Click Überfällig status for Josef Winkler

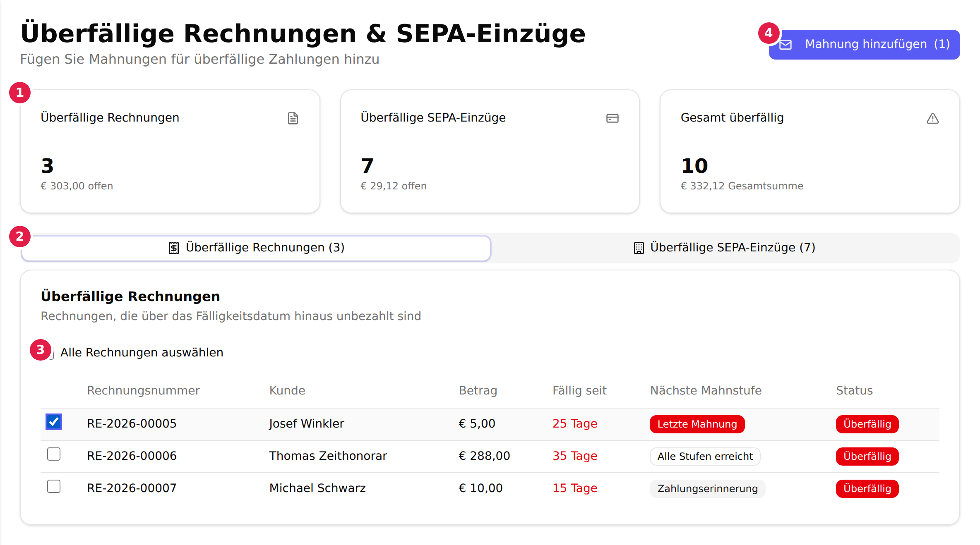tap(867, 424)
